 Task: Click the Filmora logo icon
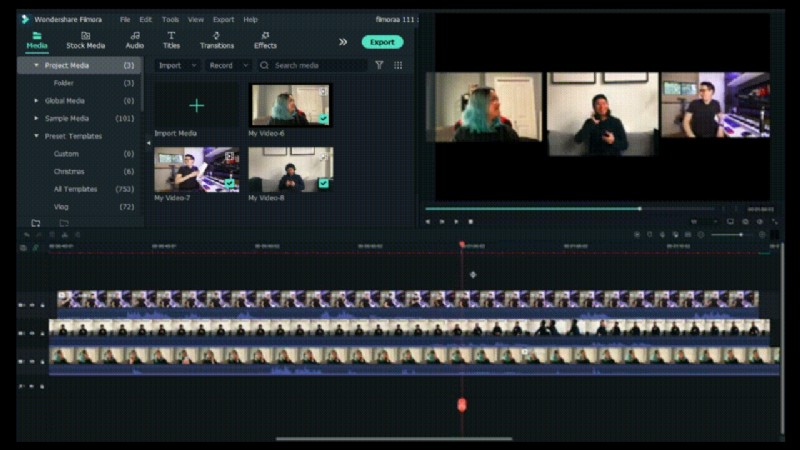(25, 19)
